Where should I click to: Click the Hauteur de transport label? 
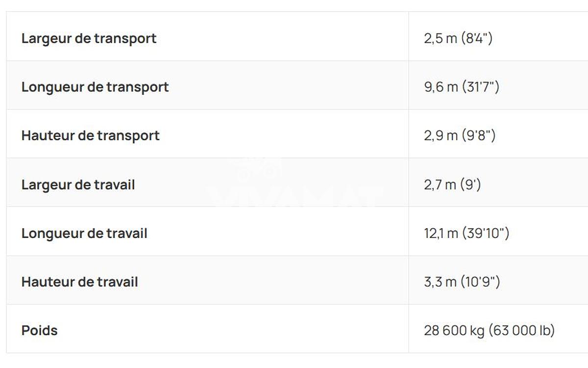click(x=90, y=135)
